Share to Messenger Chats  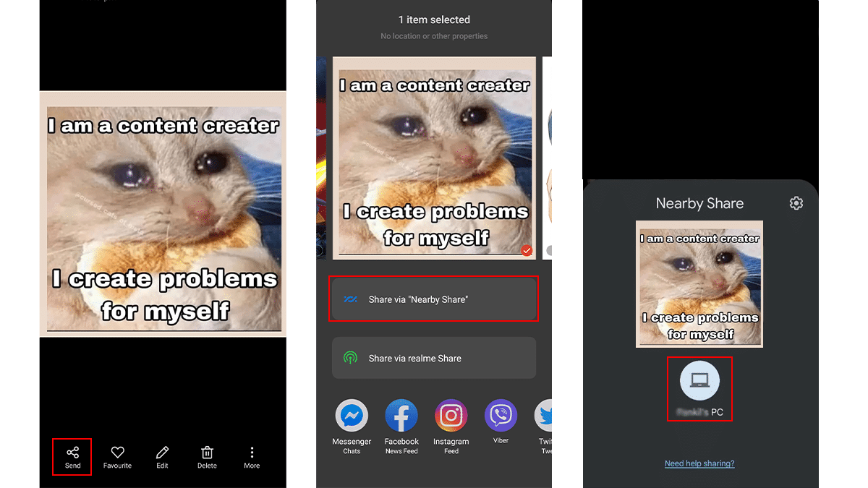(352, 416)
